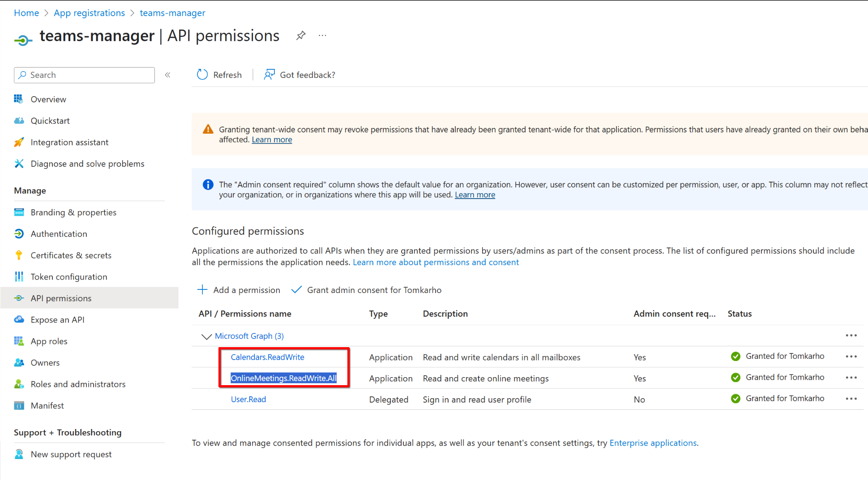Viewport: 868px width, 480px height.
Task: Open OnlineMeetings.ReadWrite.All permission details
Action: (x=283, y=378)
